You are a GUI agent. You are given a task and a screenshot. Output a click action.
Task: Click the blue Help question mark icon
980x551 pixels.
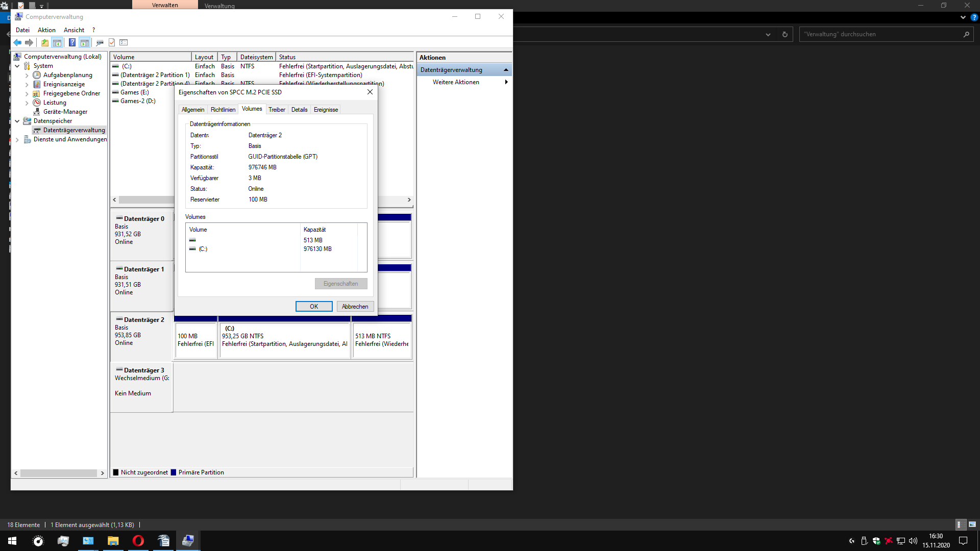[72, 43]
